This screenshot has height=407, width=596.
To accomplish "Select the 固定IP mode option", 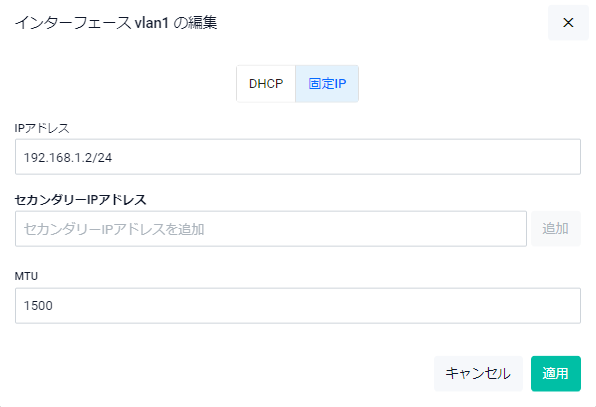I will pos(327,84).
